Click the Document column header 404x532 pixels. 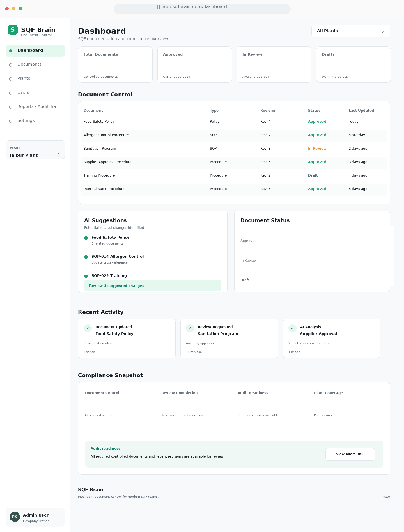coord(93,111)
